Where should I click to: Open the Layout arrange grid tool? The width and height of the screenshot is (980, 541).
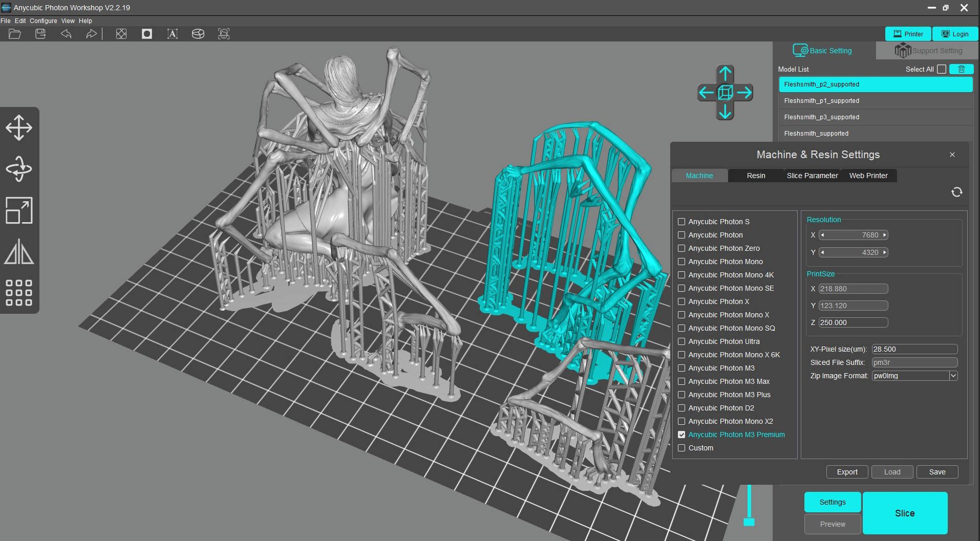tap(19, 293)
